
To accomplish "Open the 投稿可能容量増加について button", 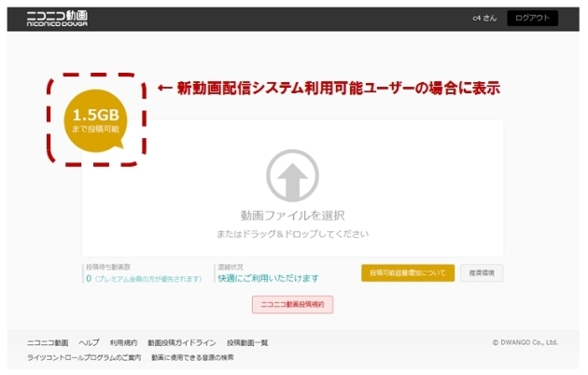I will pos(408,272).
